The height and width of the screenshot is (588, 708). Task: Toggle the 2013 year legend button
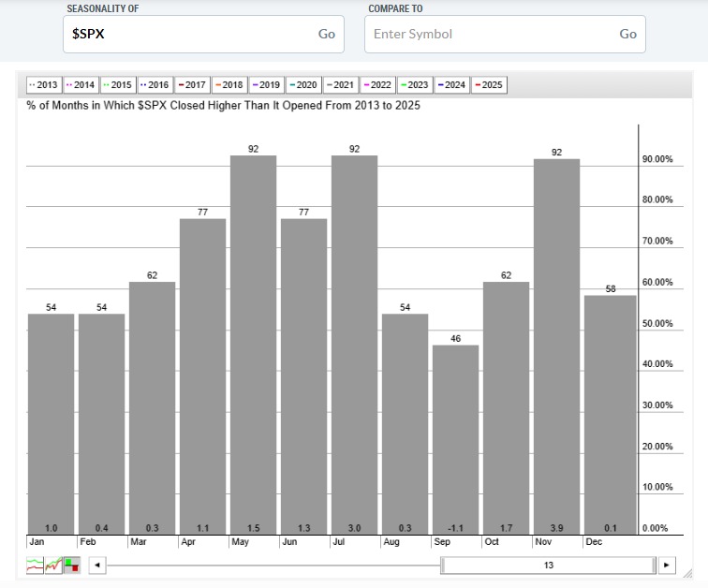coord(44,85)
